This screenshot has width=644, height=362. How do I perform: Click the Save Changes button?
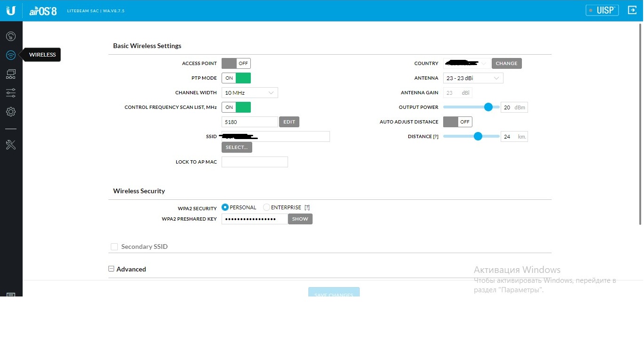pos(334,293)
